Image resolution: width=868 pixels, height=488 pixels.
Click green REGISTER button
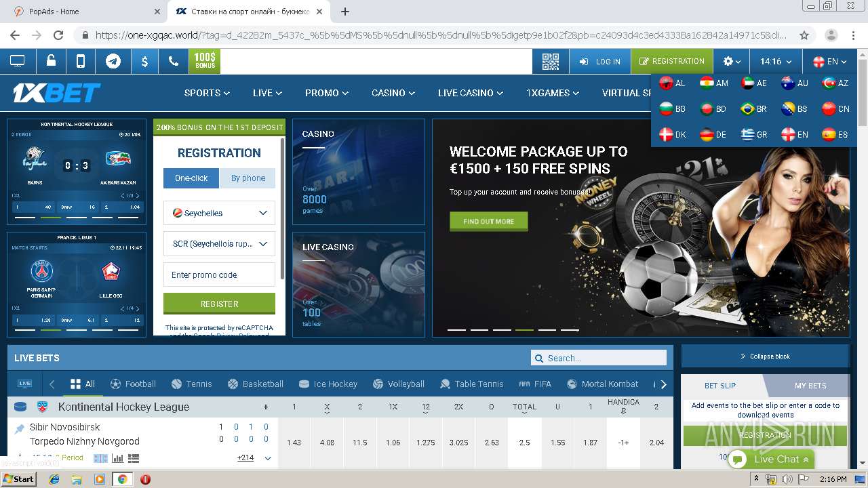[219, 304]
